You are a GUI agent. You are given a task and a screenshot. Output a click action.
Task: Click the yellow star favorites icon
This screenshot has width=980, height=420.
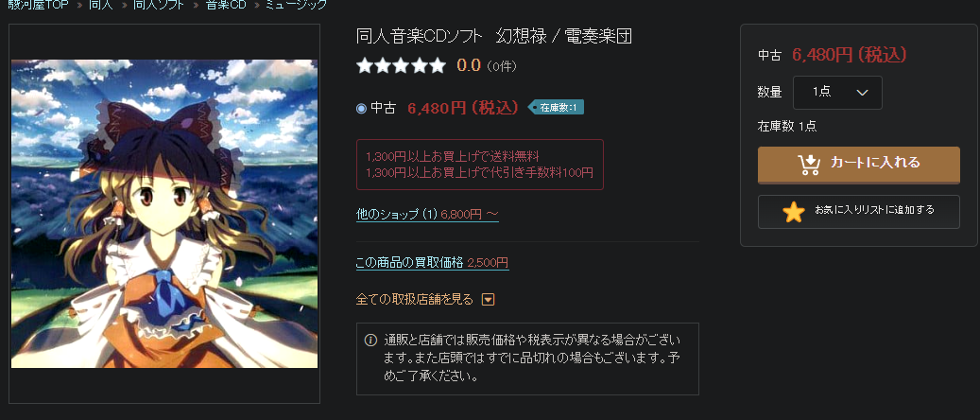coord(794,212)
